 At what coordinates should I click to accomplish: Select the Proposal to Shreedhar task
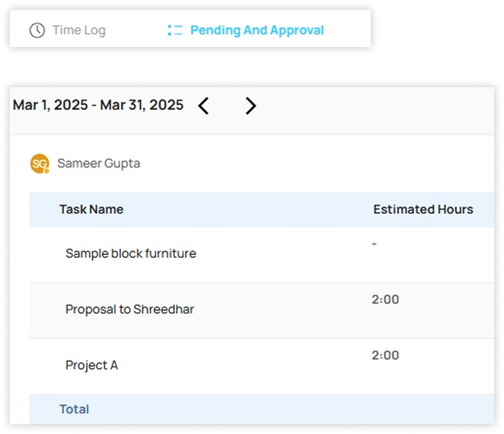click(130, 309)
